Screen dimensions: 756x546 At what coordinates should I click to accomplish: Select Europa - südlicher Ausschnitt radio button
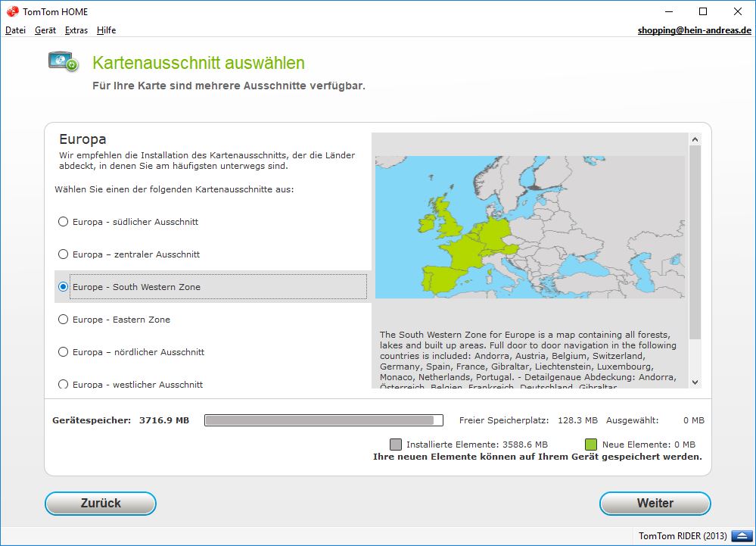click(64, 222)
